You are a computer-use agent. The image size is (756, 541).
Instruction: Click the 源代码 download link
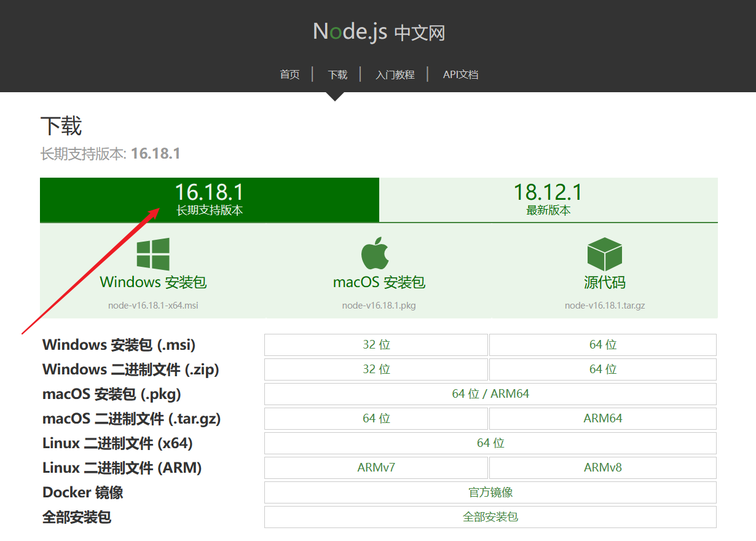pyautogui.click(x=605, y=282)
